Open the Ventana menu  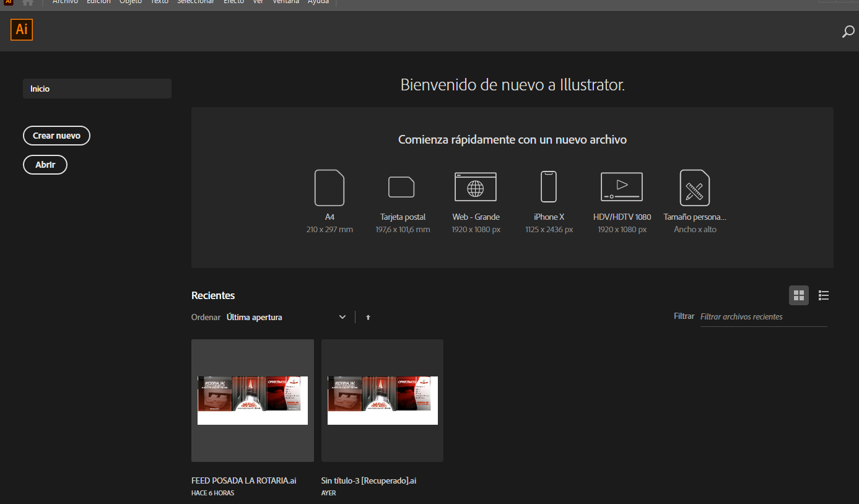click(286, 2)
